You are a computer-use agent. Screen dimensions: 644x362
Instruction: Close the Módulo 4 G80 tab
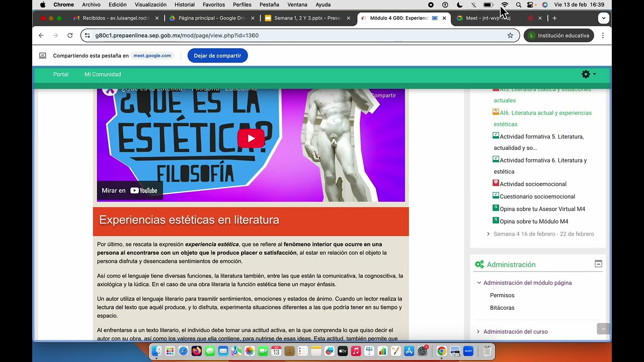pyautogui.click(x=444, y=18)
